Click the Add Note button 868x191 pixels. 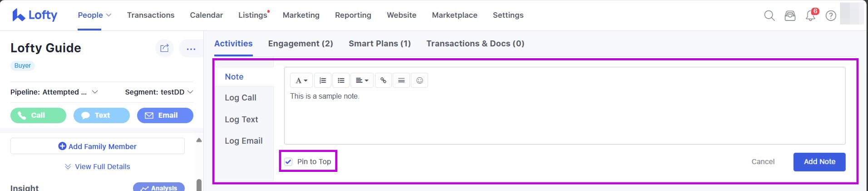819,162
